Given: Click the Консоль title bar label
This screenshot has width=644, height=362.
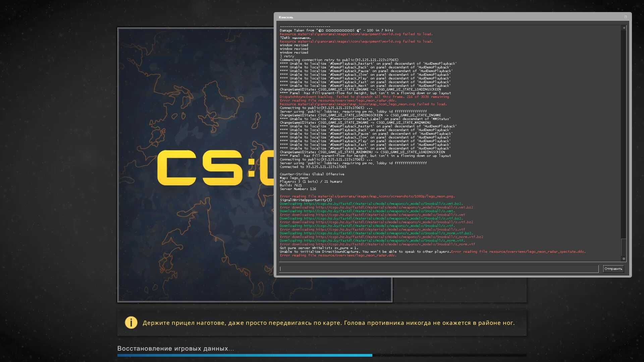Looking at the screenshot, I should coord(286,17).
